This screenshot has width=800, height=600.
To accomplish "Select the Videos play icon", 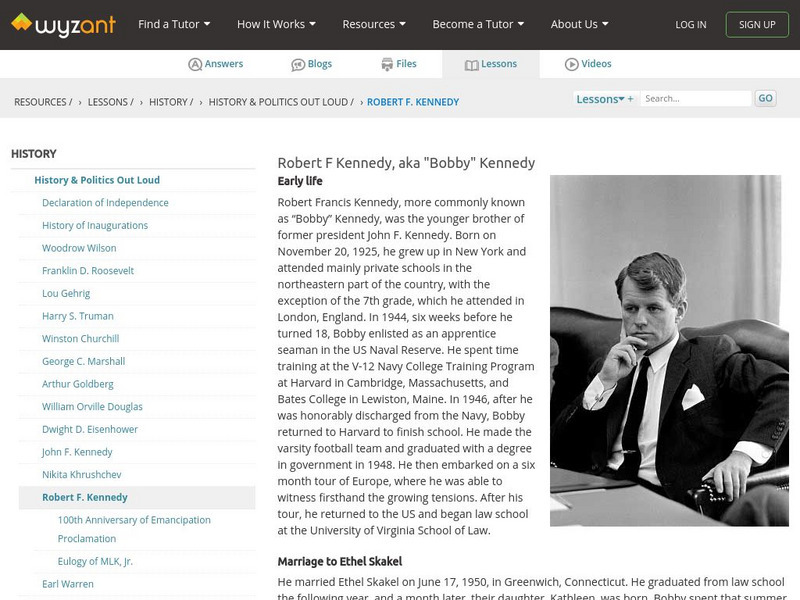I will (572, 63).
